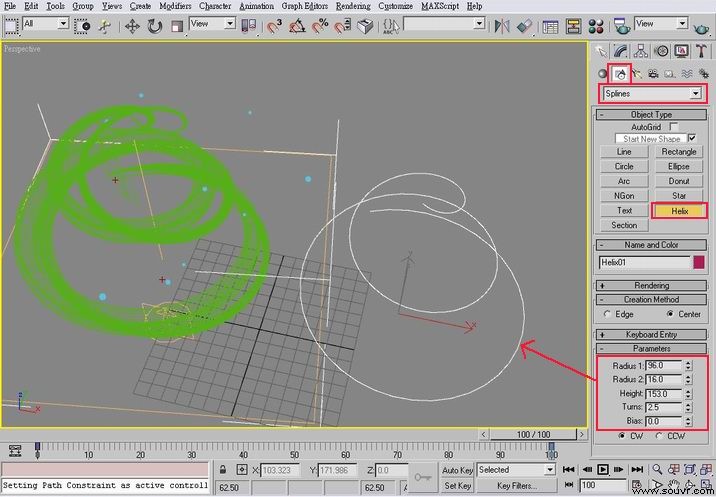Open the Splines category dropdown
The height and width of the screenshot is (497, 716).
coord(652,93)
